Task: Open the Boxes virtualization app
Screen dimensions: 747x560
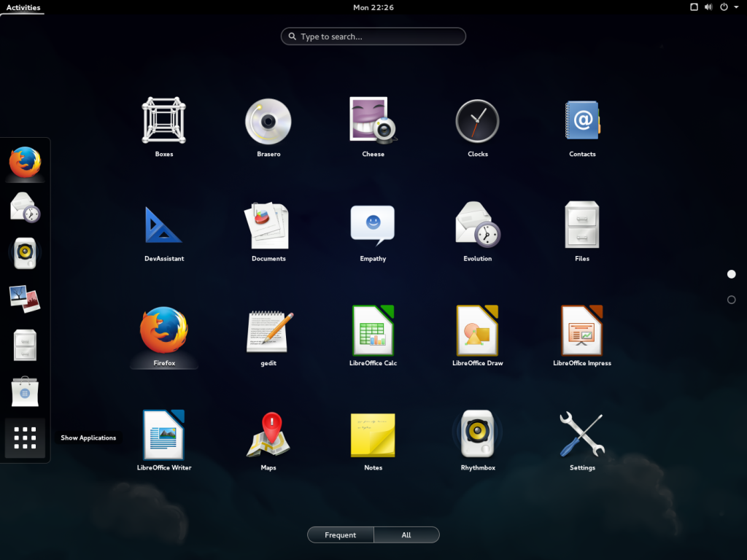Action: [x=163, y=120]
